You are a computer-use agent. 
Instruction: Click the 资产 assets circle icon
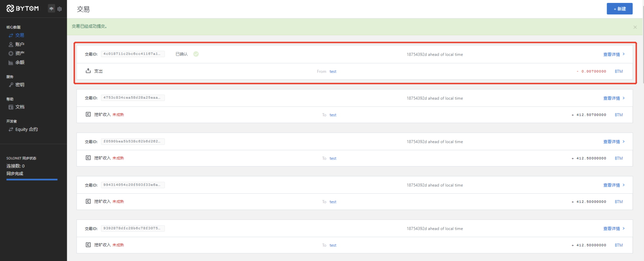point(11,53)
